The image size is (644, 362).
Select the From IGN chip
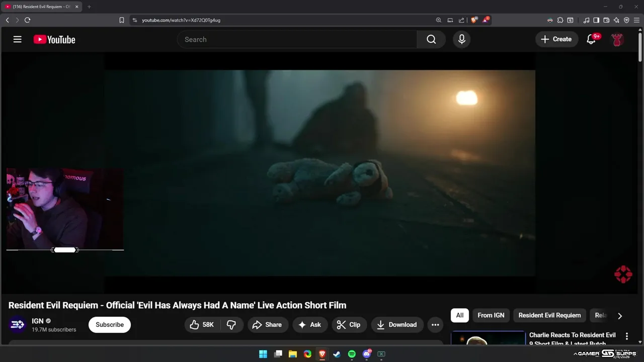coord(491,315)
